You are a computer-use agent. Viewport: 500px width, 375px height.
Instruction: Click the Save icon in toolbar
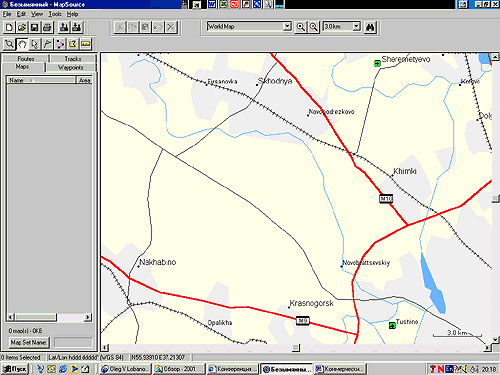click(x=34, y=27)
